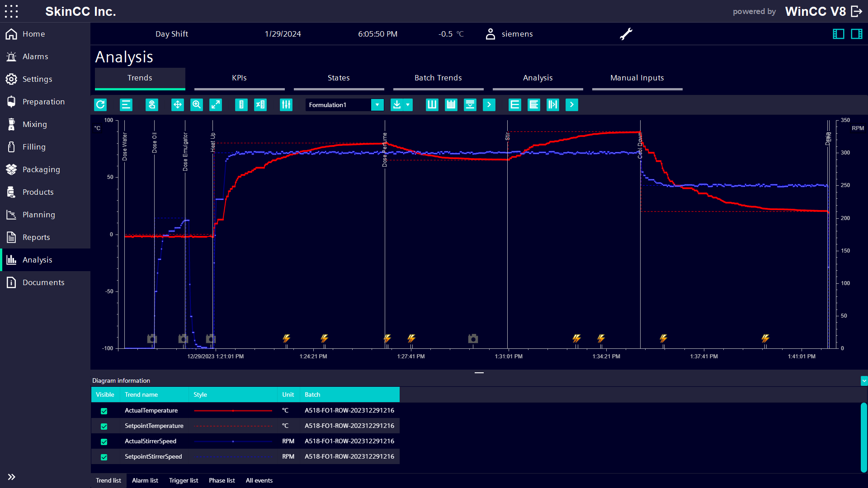Expand first toolbar group chevron
This screenshot has height=488, width=868.
489,105
